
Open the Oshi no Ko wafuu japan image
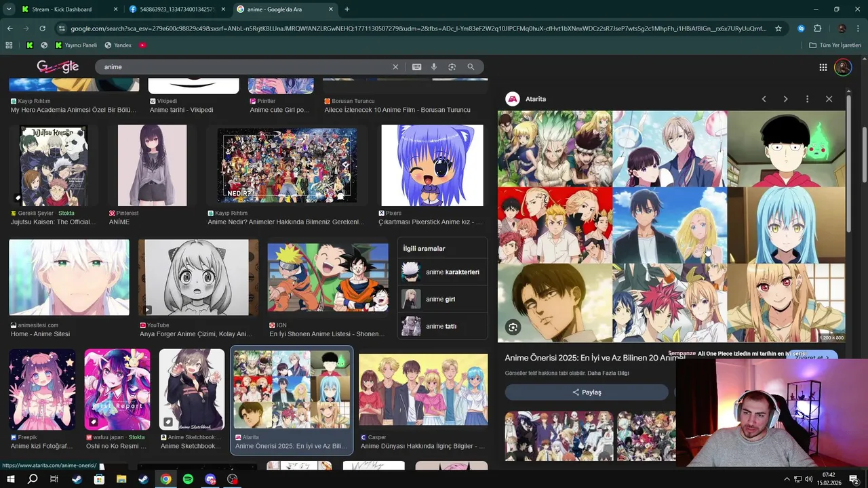[x=117, y=390]
